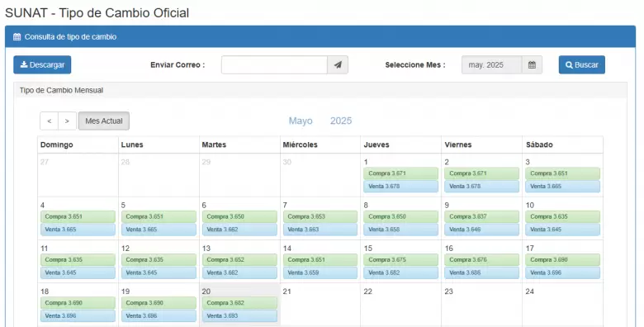Click Venta 3.678 on May 2
This screenshot has width=644, height=327.
click(x=482, y=187)
